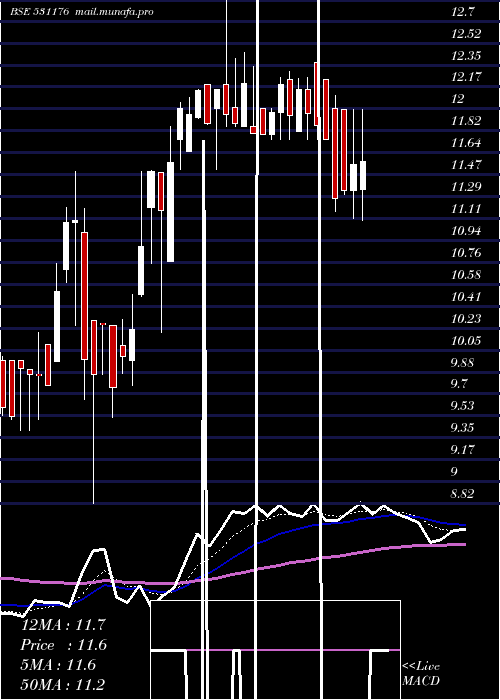The image size is (500, 700).
Task: Click the 9.35 price axis label
Action: [462, 428]
